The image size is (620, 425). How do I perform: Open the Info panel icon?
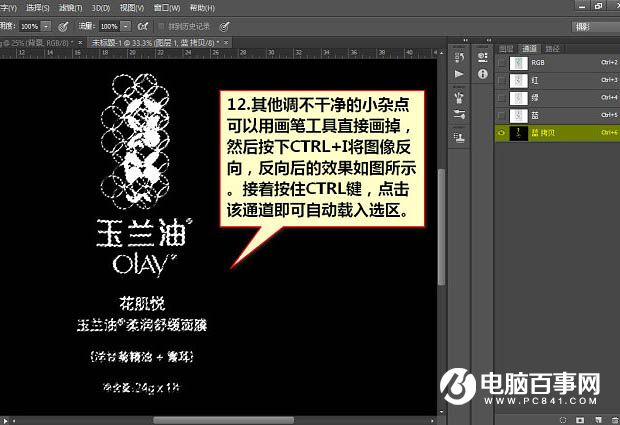tap(482, 74)
